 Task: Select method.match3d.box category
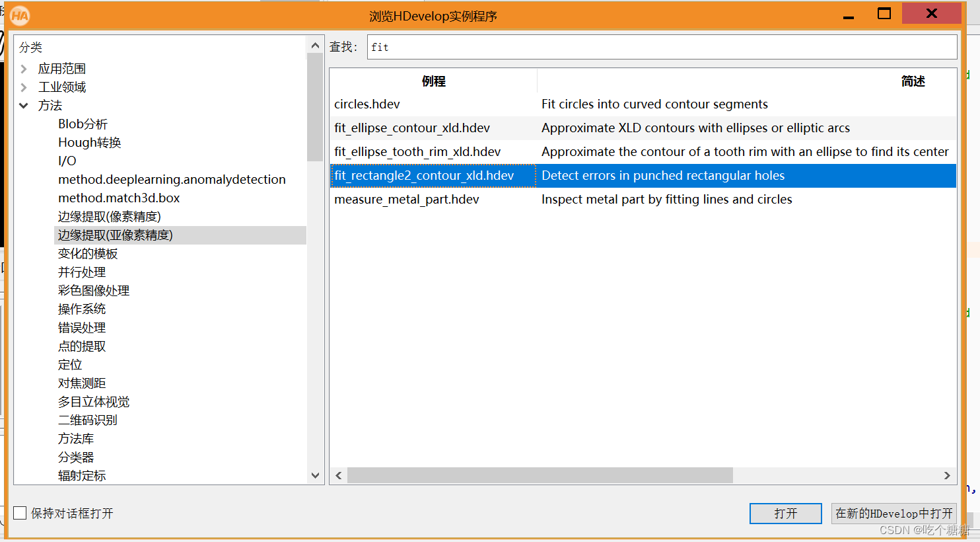point(119,198)
